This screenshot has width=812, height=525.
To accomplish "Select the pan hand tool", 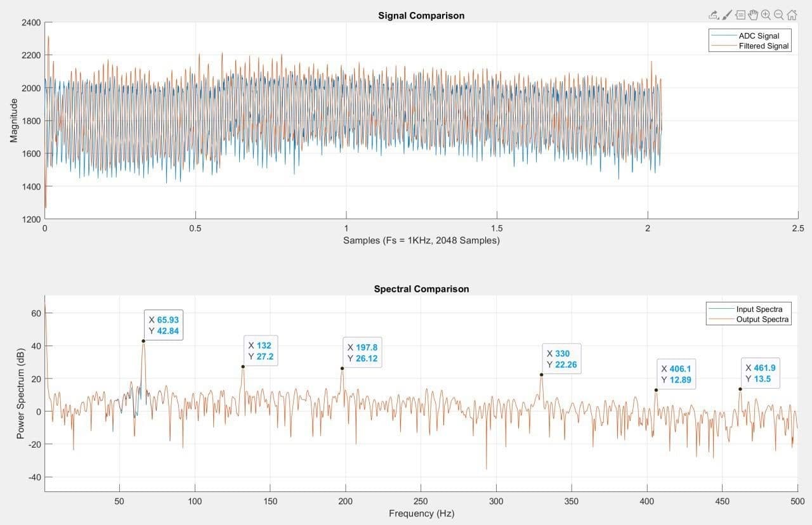I will [753, 15].
